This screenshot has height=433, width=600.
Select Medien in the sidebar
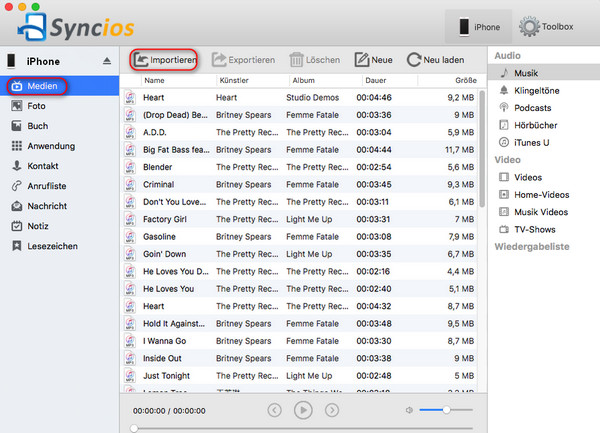point(59,86)
